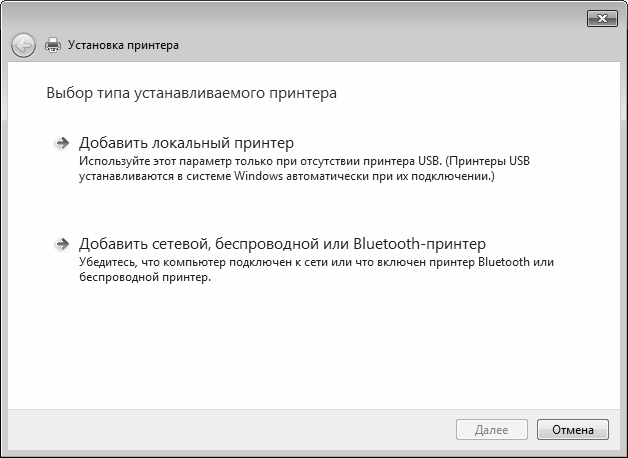Close the Установка принтера window
Image resolution: width=628 pixels, height=458 pixels.
(600, 18)
